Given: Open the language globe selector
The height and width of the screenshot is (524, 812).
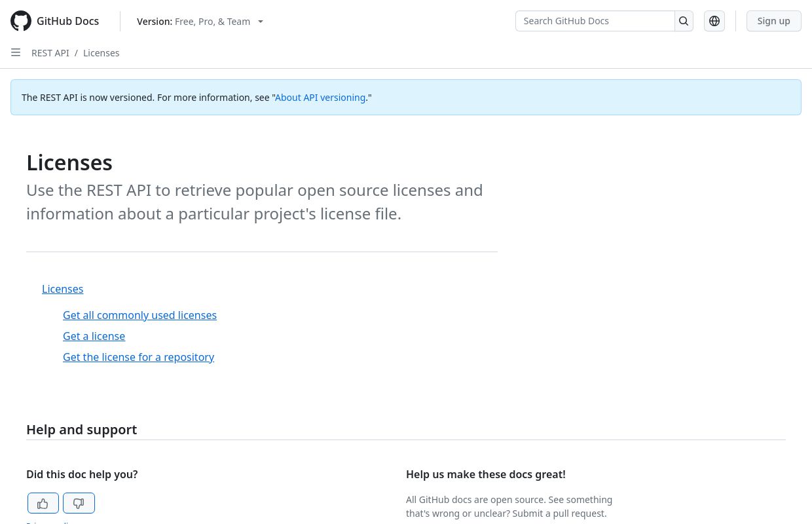Looking at the screenshot, I should click(714, 21).
